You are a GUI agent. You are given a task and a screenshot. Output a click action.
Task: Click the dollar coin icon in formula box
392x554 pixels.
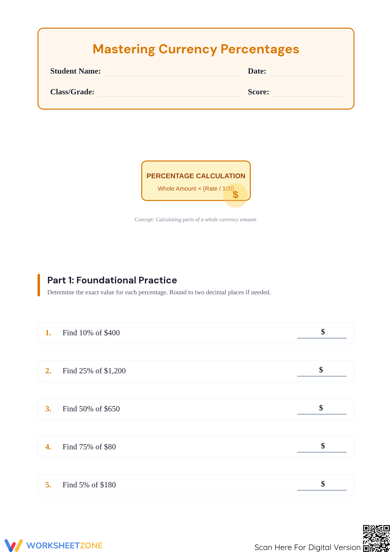pyautogui.click(x=235, y=195)
